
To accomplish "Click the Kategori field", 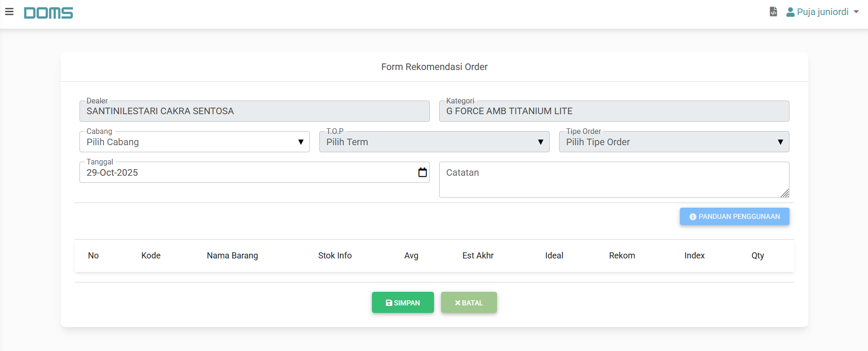I will click(614, 111).
